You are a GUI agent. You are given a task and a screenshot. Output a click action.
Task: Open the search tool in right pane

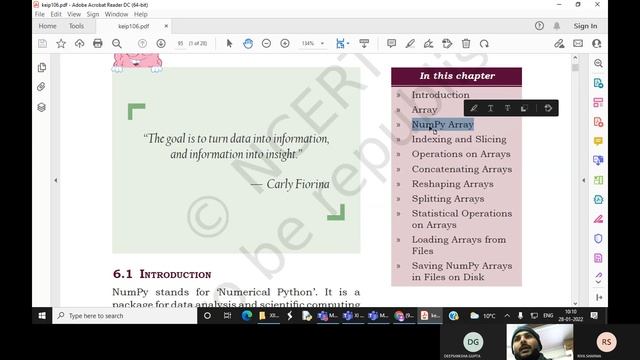pos(598,63)
